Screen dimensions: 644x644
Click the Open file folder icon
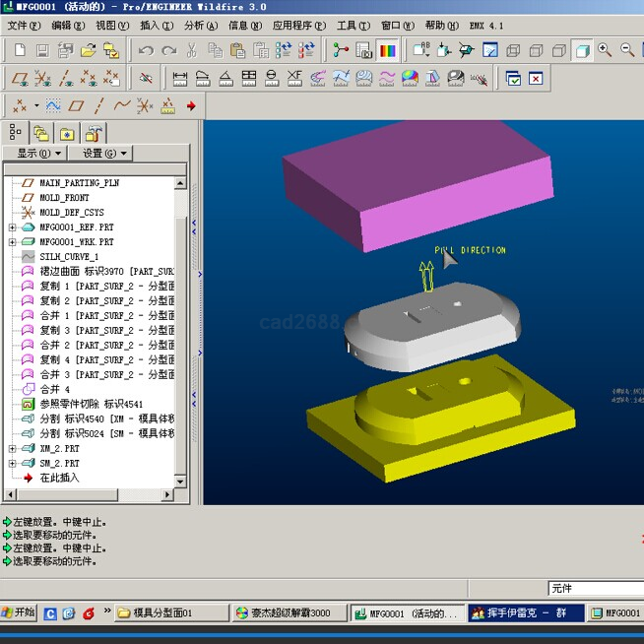click(88, 49)
